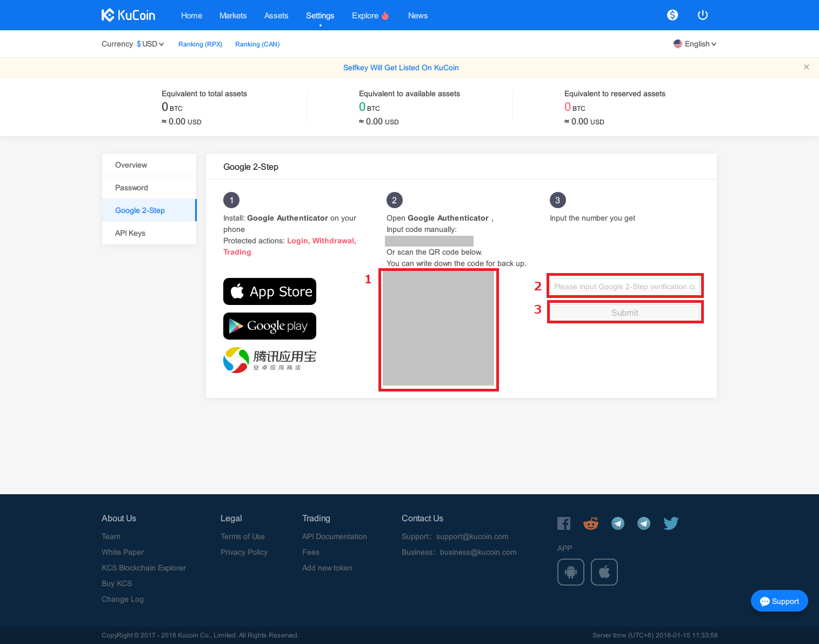Click the Google 2-Step verification code field

coord(625,287)
